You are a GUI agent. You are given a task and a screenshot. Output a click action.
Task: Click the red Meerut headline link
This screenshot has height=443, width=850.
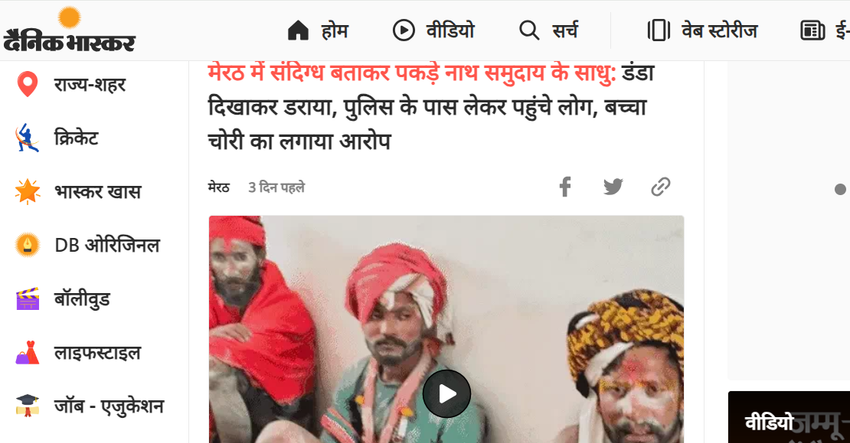412,73
